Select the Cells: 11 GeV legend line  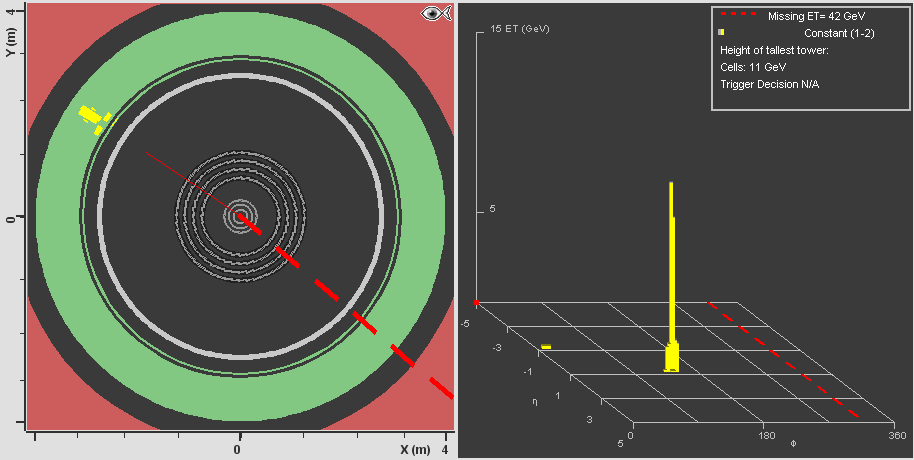755,67
